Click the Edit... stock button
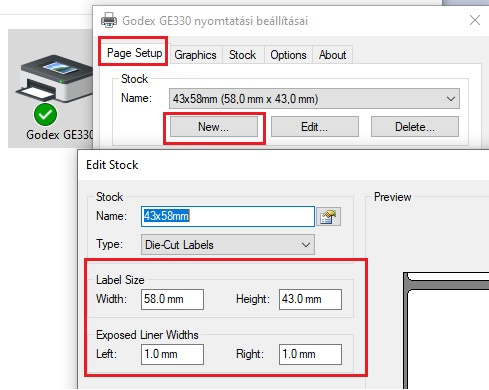This screenshot has width=489, height=390. [315, 127]
